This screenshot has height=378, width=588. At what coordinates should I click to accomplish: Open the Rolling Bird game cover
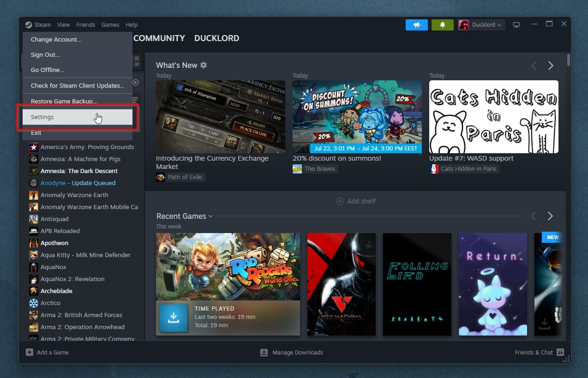[417, 284]
